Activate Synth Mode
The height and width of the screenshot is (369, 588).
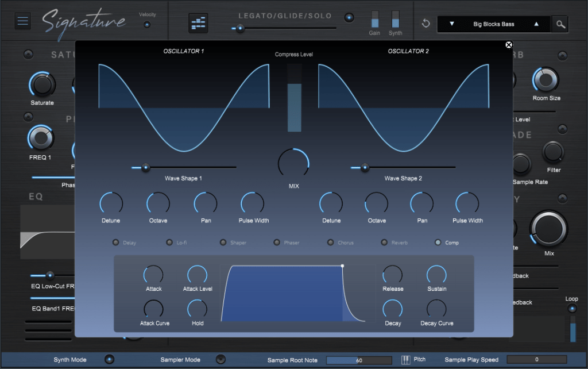(110, 359)
